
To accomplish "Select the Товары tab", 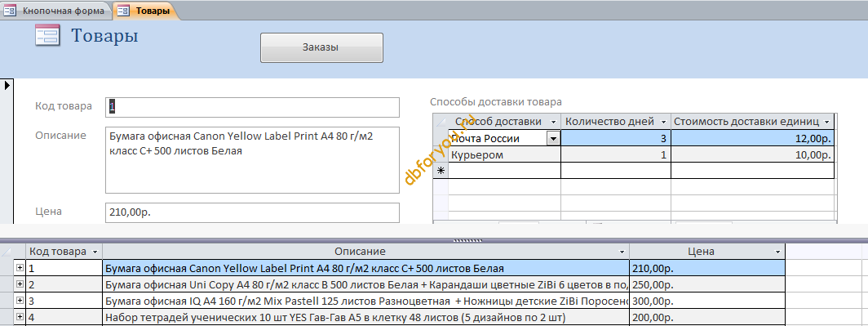I will 146,11.
